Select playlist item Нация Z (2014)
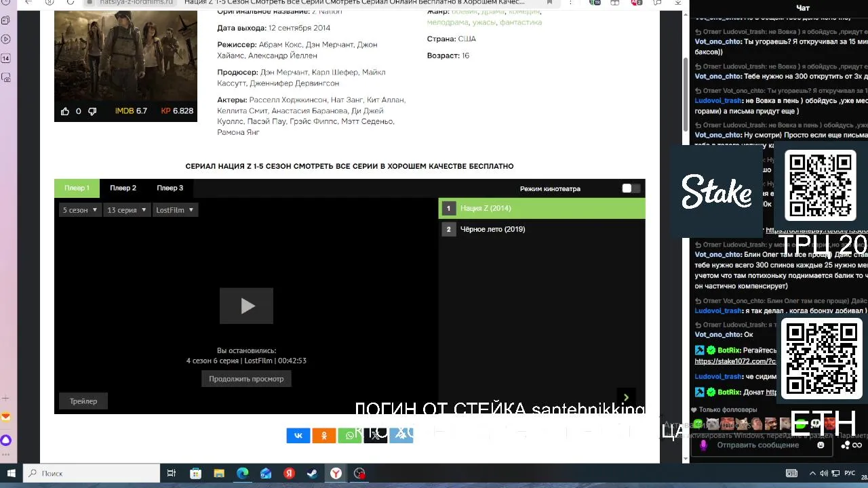Viewport: 868px width, 488px height. point(542,209)
